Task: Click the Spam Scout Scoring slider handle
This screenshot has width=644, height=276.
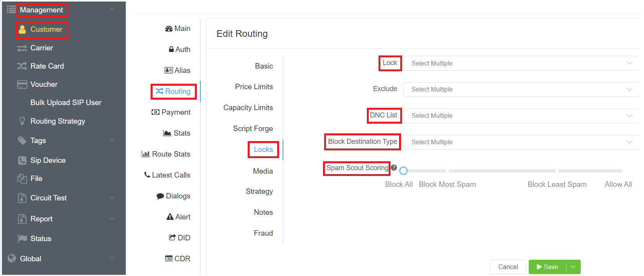Action: tap(403, 171)
